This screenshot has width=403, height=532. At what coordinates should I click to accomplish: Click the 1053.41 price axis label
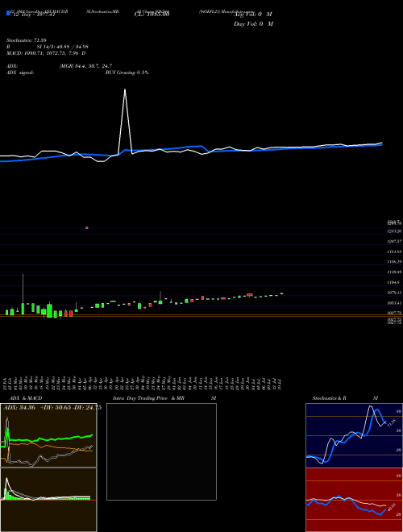pyautogui.click(x=395, y=302)
